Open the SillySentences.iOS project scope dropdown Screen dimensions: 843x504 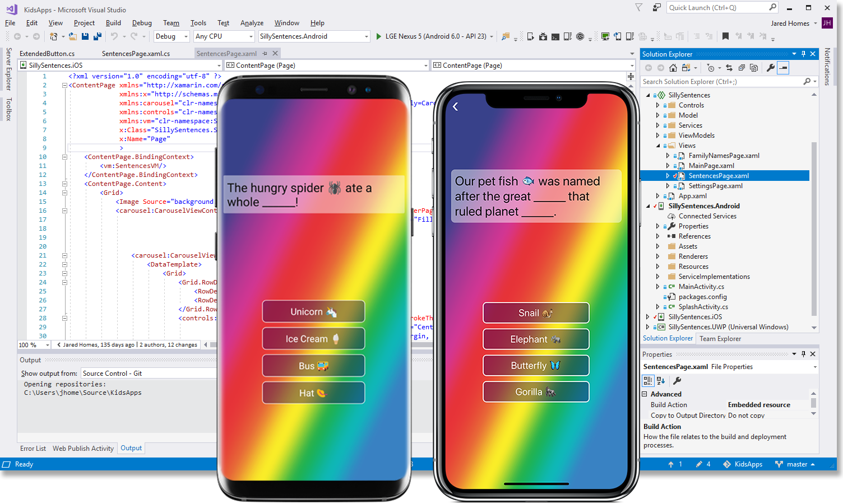click(121, 66)
